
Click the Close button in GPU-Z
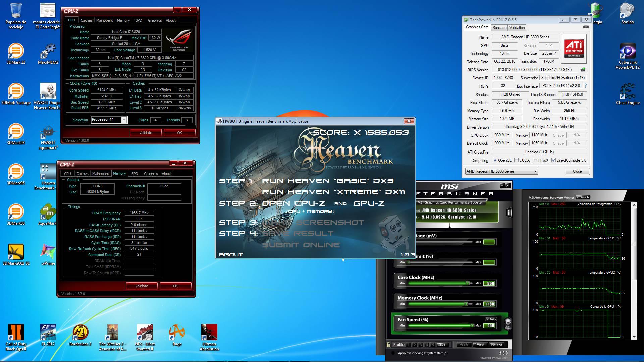click(x=577, y=171)
